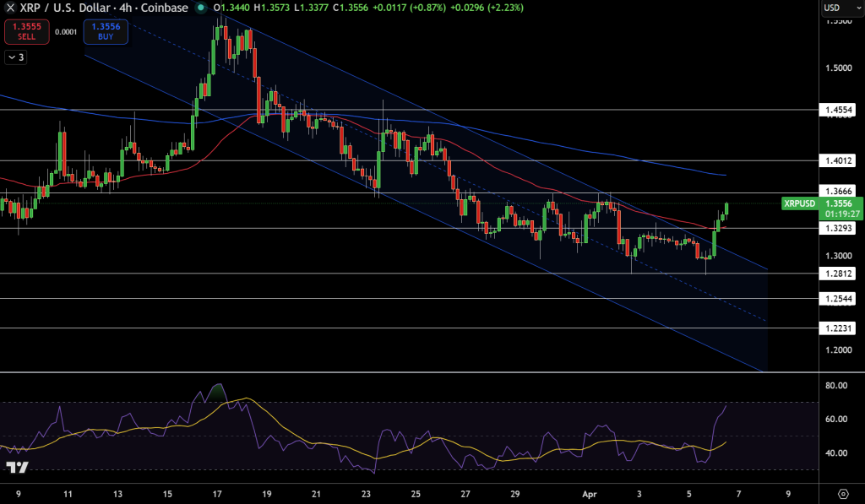Click the Apr label on the time axis
Viewport: 865px width, 504px height.
click(x=589, y=495)
